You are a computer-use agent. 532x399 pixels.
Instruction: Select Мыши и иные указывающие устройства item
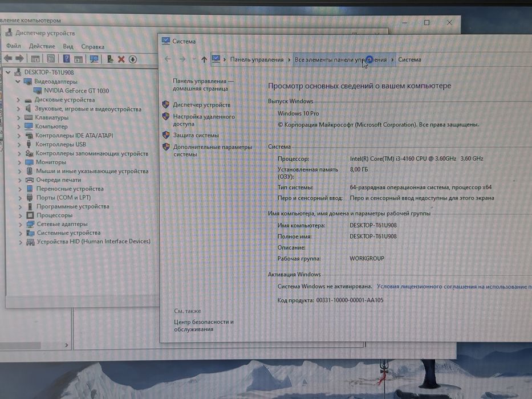point(92,171)
